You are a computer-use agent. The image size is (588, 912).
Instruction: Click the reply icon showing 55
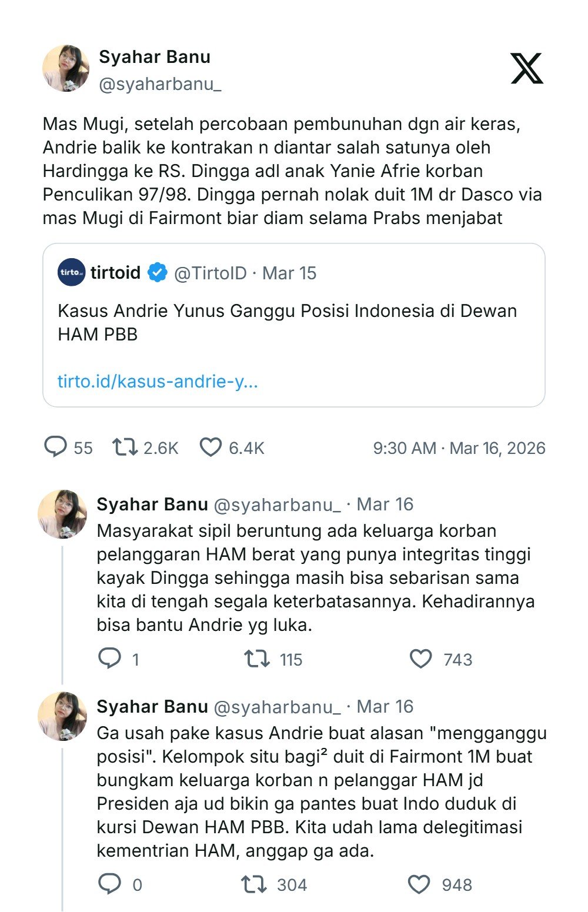(55, 447)
